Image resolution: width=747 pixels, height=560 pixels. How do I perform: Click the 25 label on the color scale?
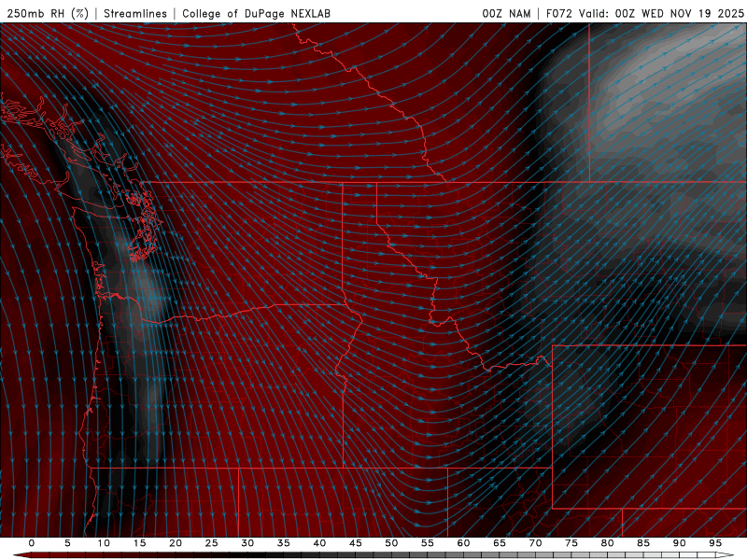(212, 543)
